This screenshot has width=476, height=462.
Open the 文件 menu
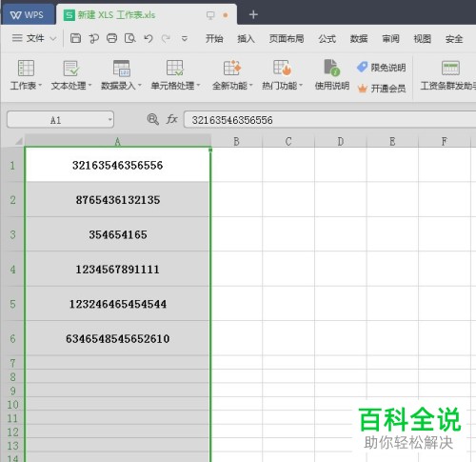click(29, 38)
